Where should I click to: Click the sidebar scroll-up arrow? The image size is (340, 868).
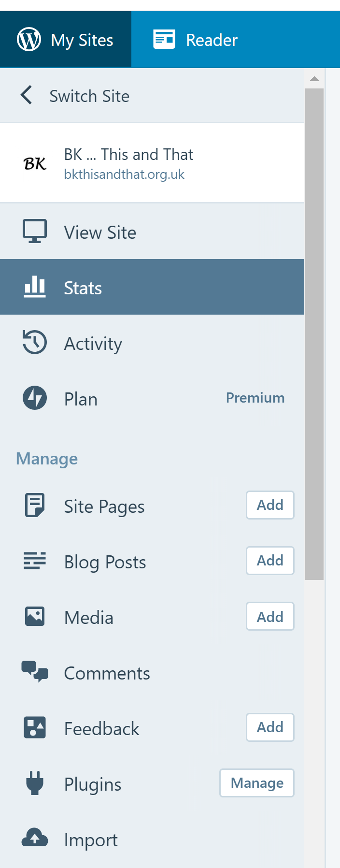(314, 79)
